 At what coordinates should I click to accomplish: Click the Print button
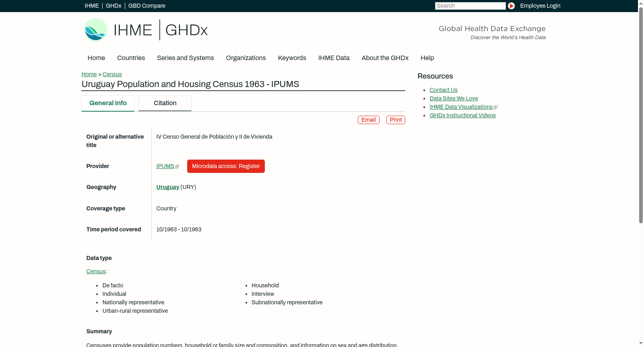coord(396,120)
